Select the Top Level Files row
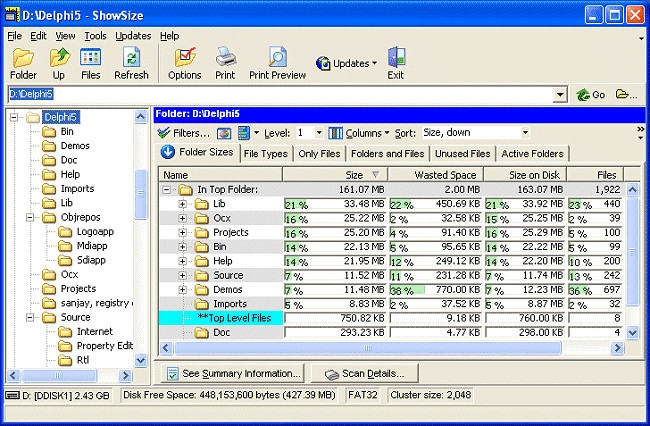650x426 pixels. click(391, 318)
